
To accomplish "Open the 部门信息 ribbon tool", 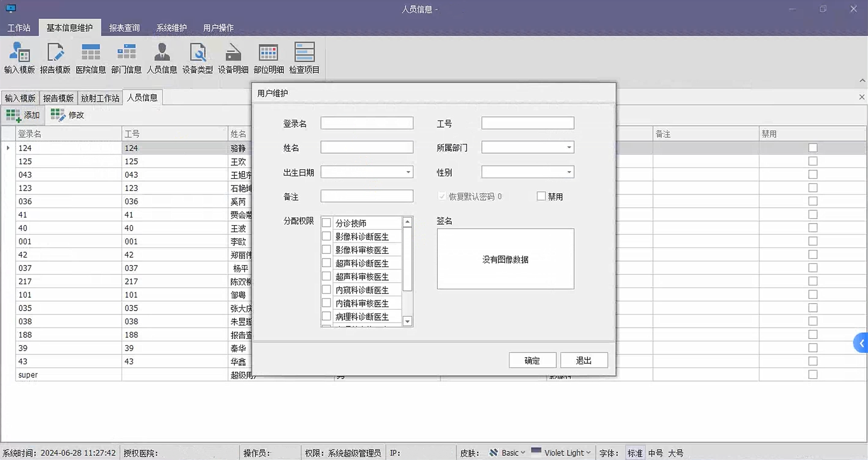I will [126, 58].
